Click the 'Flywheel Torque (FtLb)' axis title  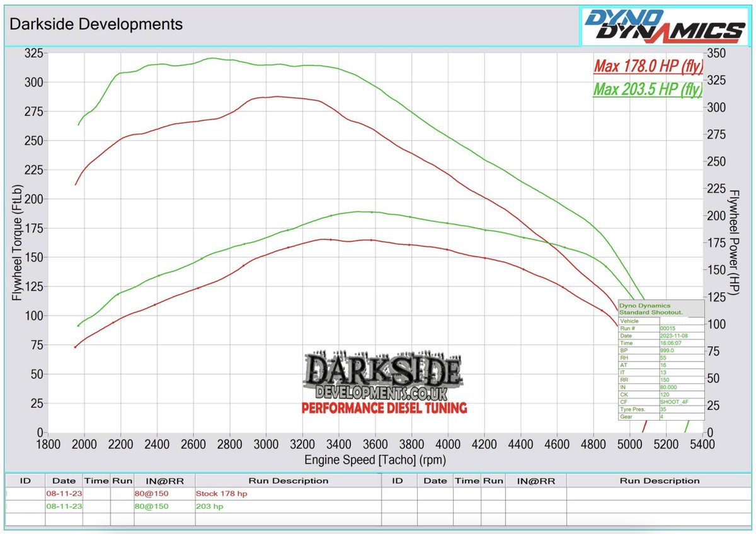tap(17, 242)
